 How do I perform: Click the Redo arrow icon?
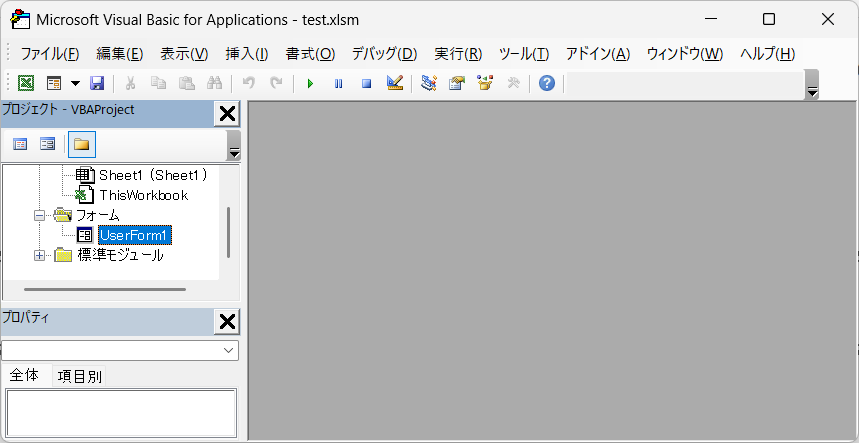point(277,83)
